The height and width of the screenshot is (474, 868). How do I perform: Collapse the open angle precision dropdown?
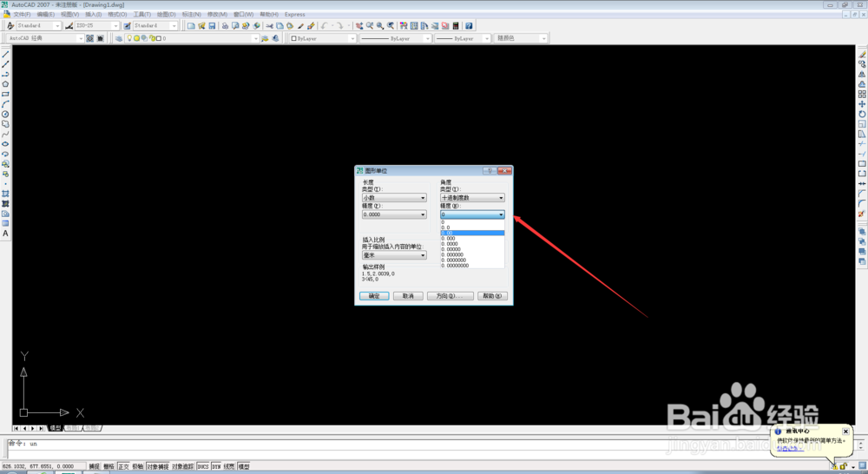[472, 214]
